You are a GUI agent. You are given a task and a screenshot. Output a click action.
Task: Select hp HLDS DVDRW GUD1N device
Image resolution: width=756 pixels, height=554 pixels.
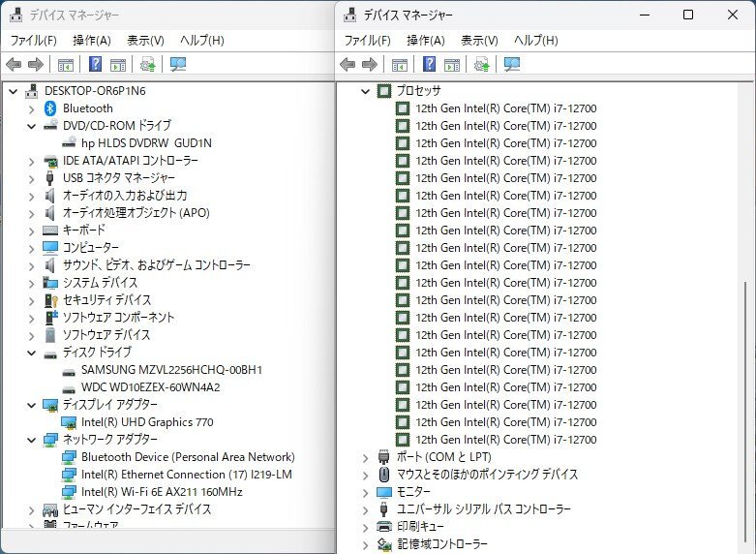[146, 142]
